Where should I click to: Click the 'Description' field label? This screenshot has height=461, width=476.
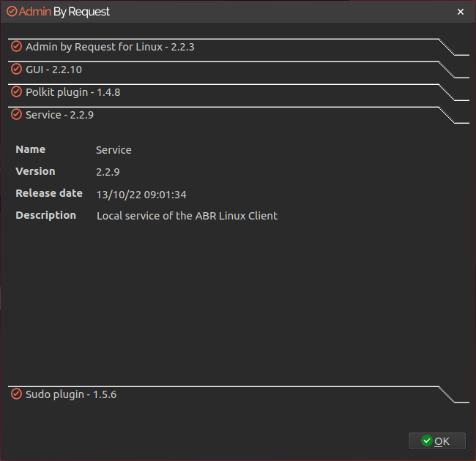pos(45,215)
